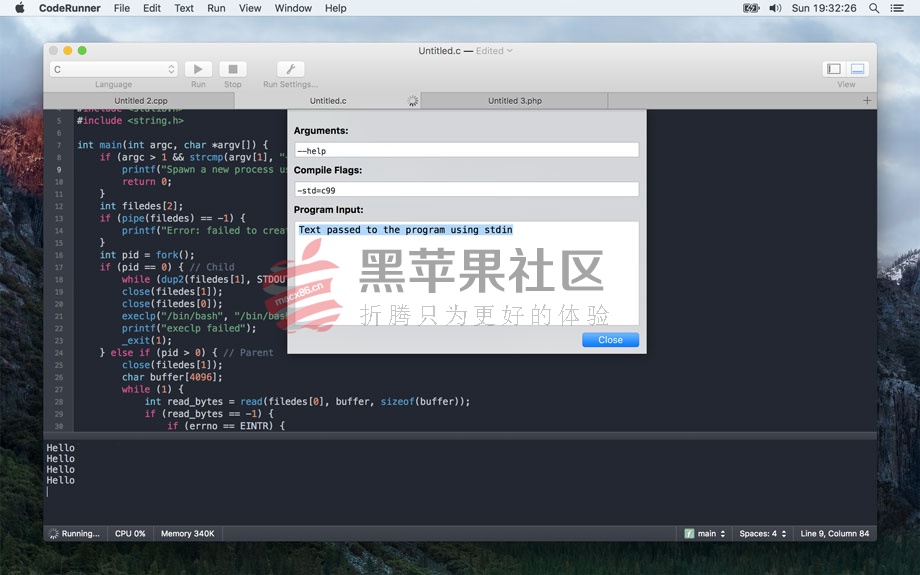The width and height of the screenshot is (920, 575).
Task: Click the battery status icon
Action: tap(751, 8)
